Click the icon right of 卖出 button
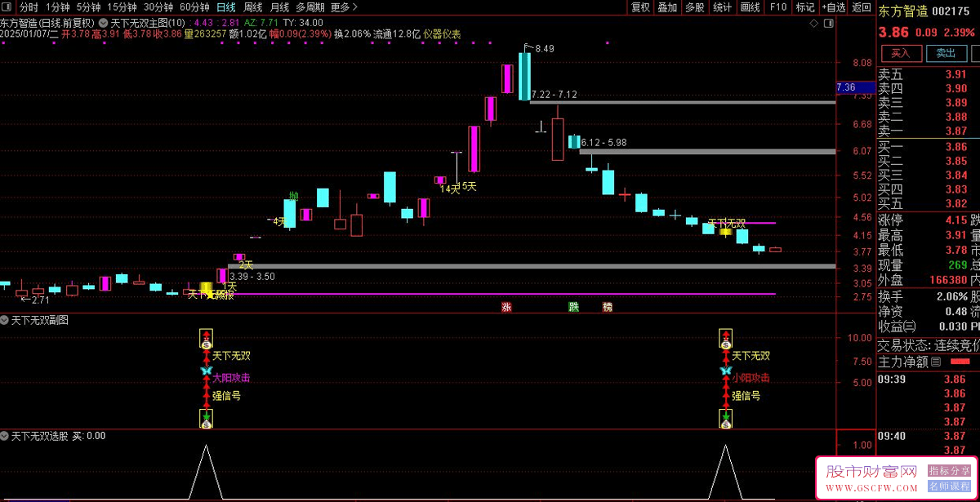This screenshot has width=980, height=502. tap(974, 53)
